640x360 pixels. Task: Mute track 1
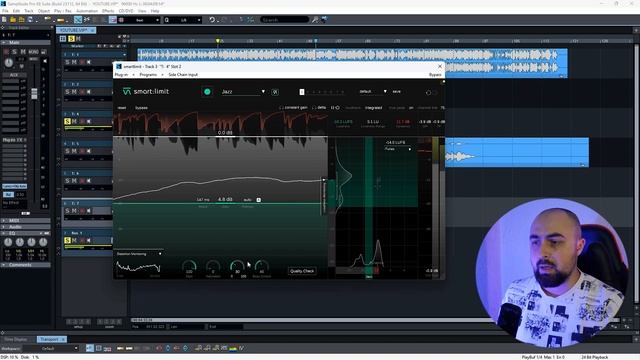[74, 62]
